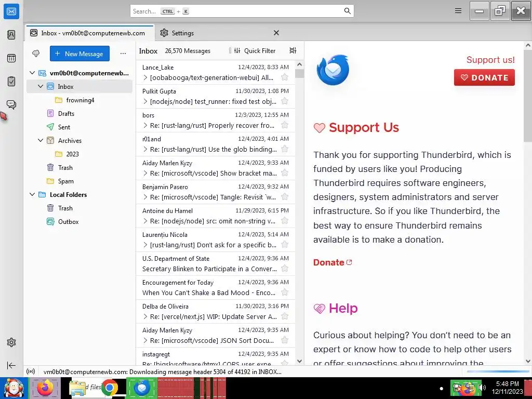The image size is (532, 399).
Task: Open the Chat space
Action: click(11, 104)
